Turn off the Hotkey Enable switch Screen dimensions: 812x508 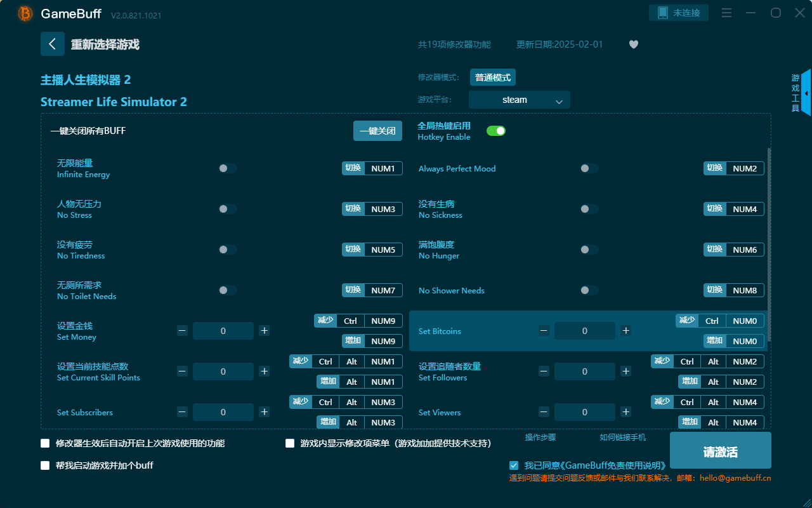tap(495, 130)
